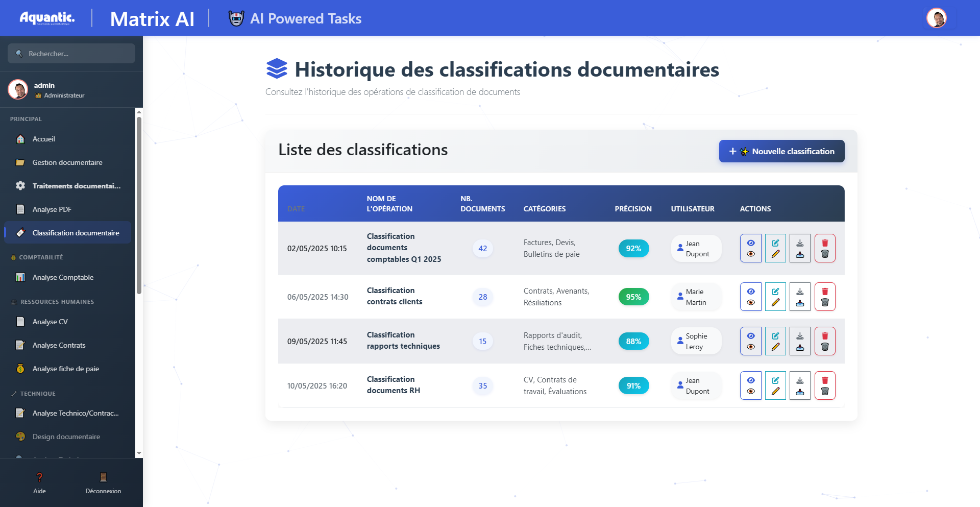Open Analyse Comptable via its chart icon

pyautogui.click(x=20, y=277)
